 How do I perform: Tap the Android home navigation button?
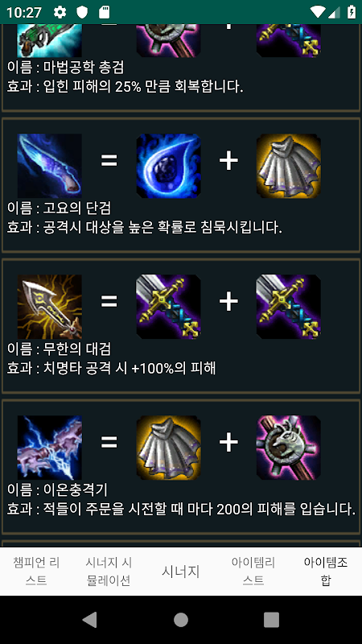tap(181, 620)
